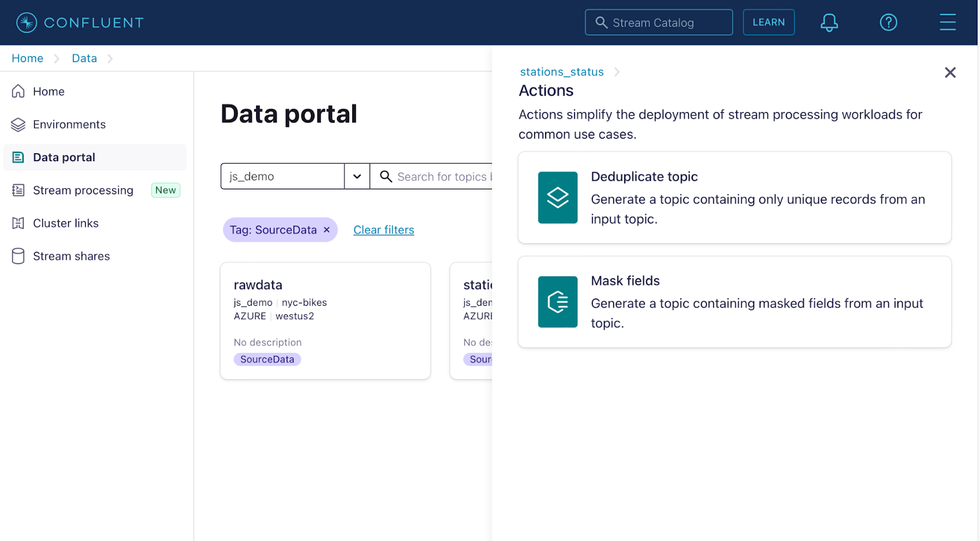Focus the Search for topics field

(431, 176)
